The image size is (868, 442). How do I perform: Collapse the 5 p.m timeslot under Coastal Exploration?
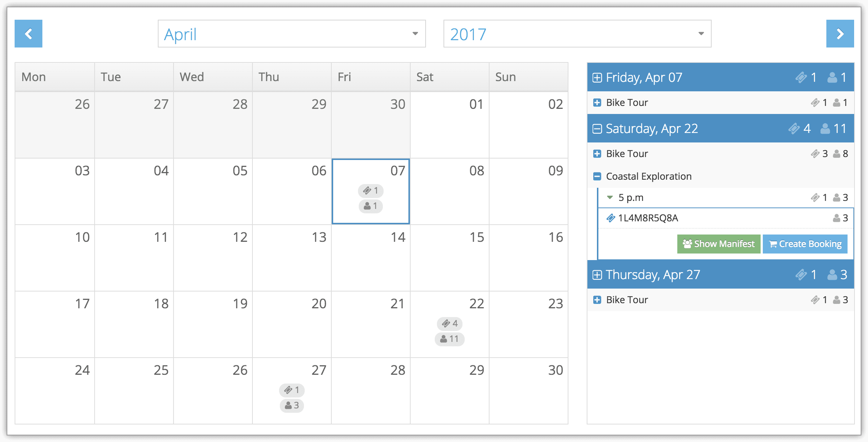point(608,197)
